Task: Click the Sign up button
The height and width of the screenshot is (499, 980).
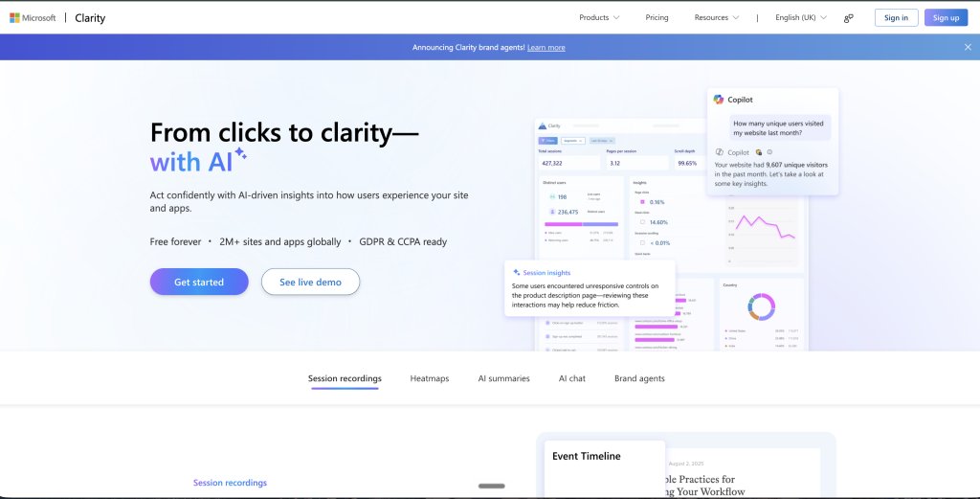Action: click(946, 17)
